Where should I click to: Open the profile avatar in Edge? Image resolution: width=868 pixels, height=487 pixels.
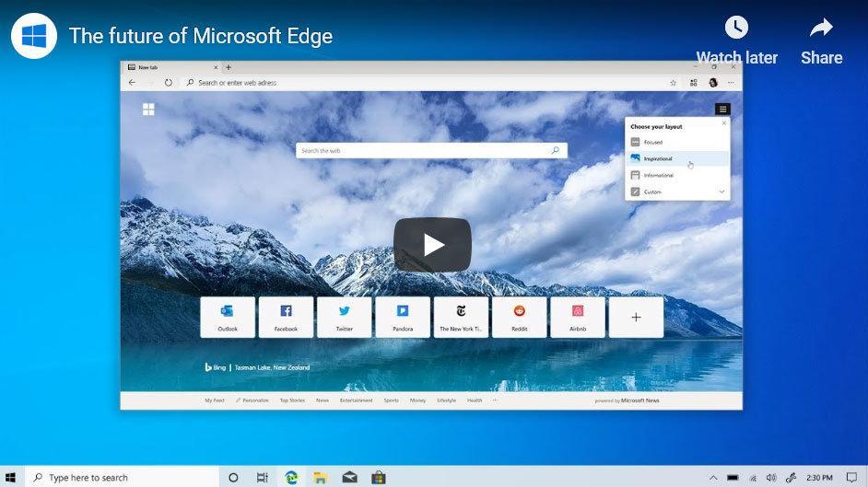coord(713,82)
